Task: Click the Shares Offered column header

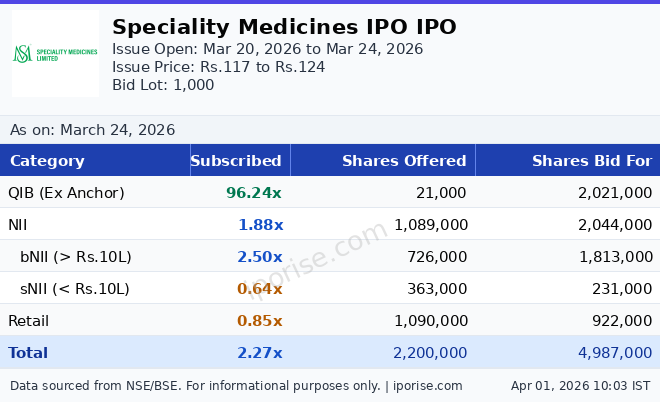Action: tap(404, 161)
